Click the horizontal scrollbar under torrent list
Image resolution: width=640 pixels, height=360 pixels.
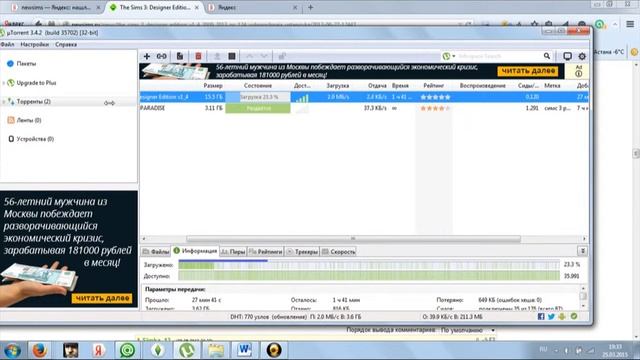point(353,239)
